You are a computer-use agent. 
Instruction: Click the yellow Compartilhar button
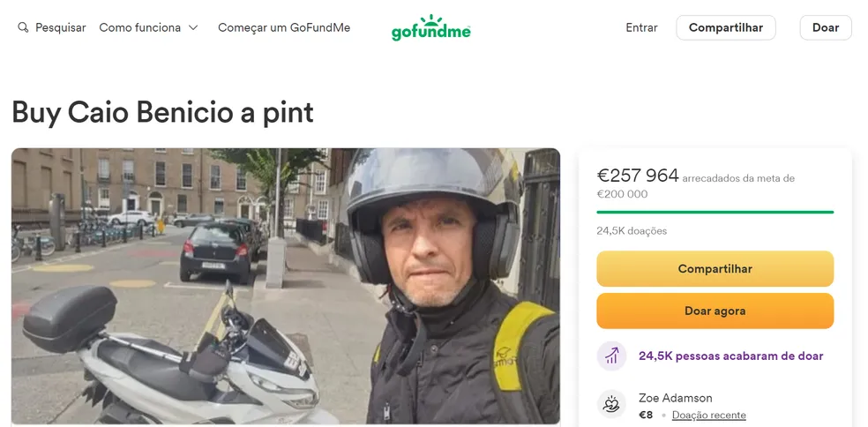715,269
